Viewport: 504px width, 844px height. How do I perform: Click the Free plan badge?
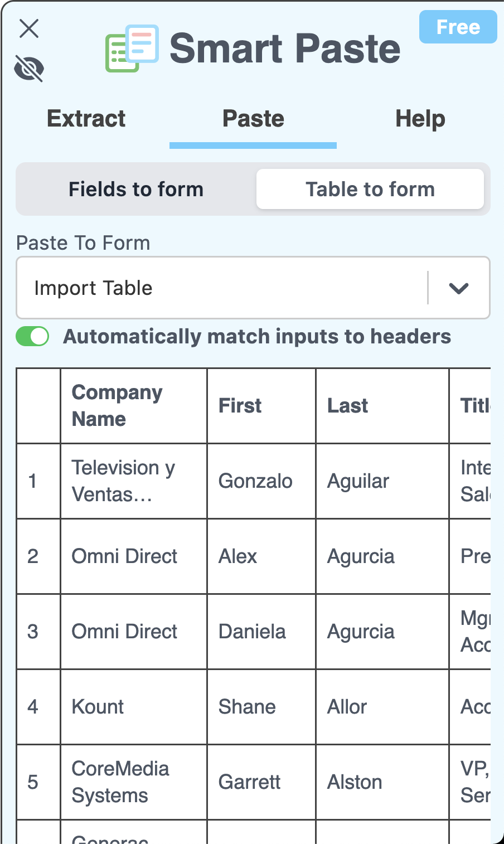(458, 27)
